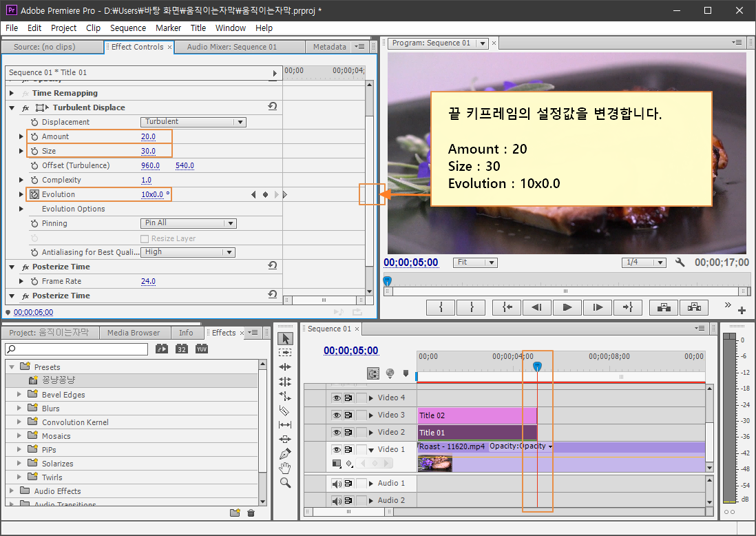The height and width of the screenshot is (536, 756).
Task: Select the Slide tool
Action: [x=285, y=440]
